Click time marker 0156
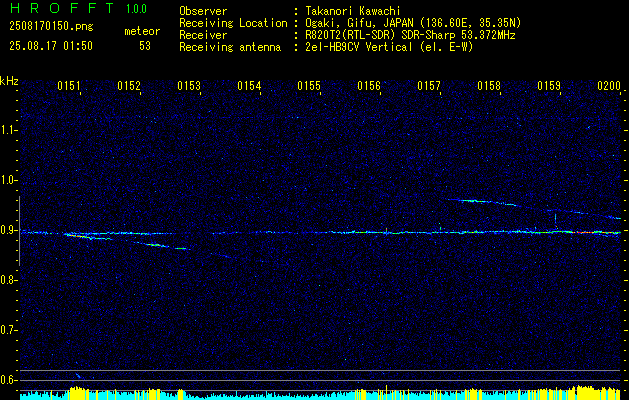 [369, 86]
